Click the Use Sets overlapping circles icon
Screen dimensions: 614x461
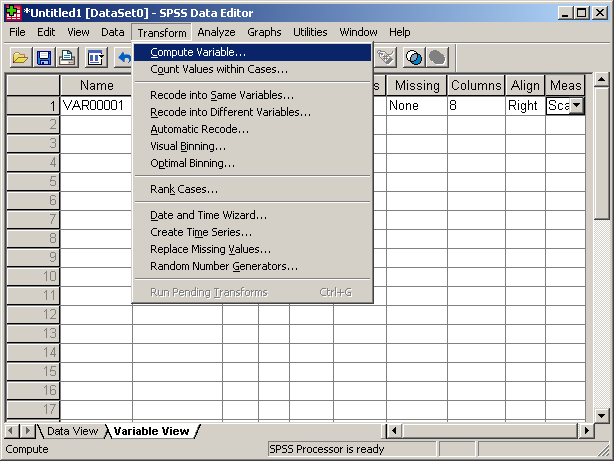[413, 57]
